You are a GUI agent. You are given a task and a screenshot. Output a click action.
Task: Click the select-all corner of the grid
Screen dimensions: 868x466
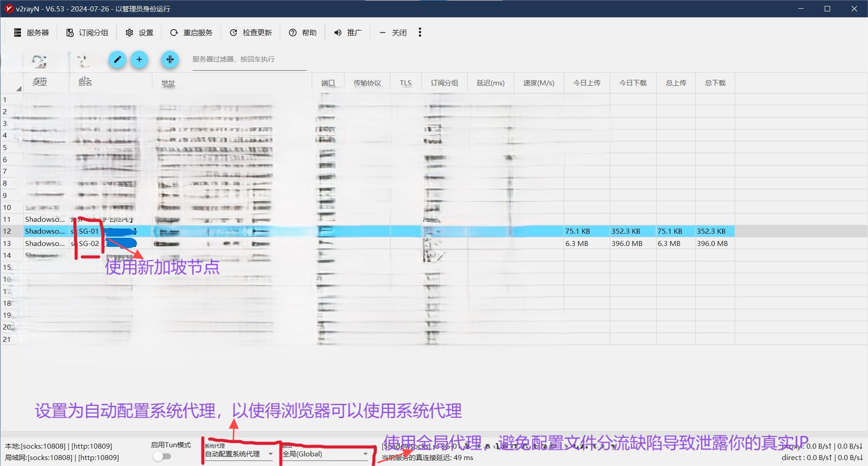click(x=12, y=83)
